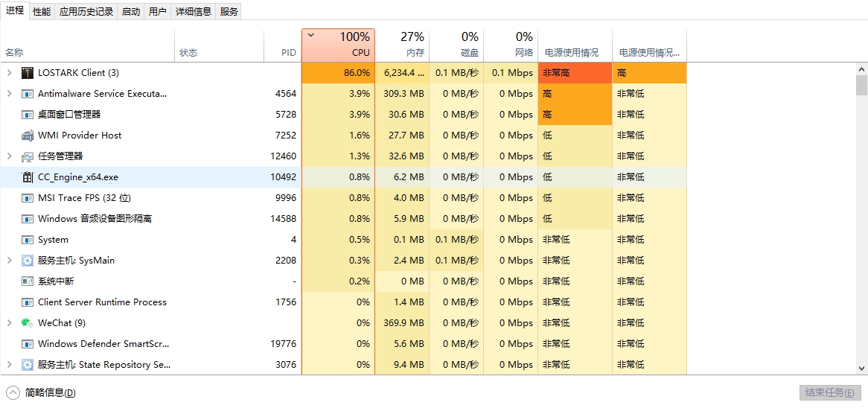Open the 应用历史记录 tab
Screen dimensions: 868x411
coord(86,12)
